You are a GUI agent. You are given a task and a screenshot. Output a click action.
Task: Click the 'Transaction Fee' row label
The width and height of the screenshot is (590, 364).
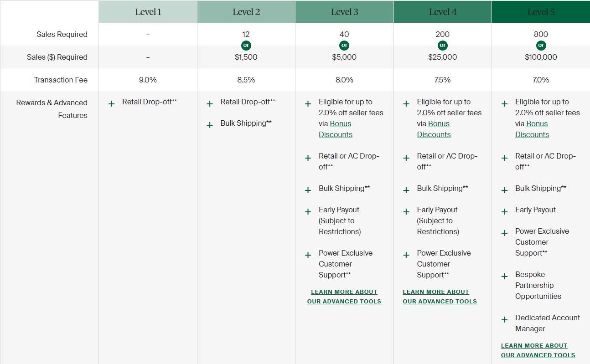tap(61, 80)
